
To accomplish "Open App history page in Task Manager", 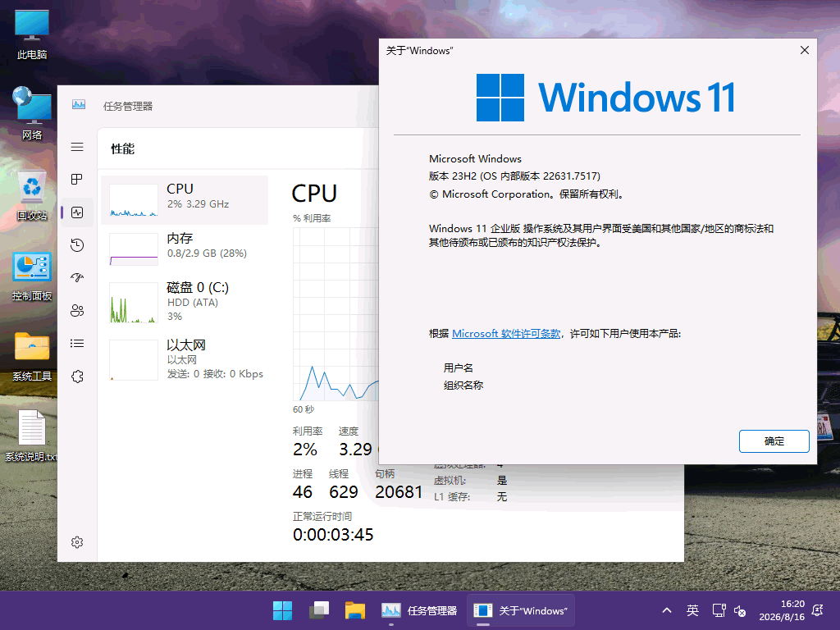I will pyautogui.click(x=77, y=244).
